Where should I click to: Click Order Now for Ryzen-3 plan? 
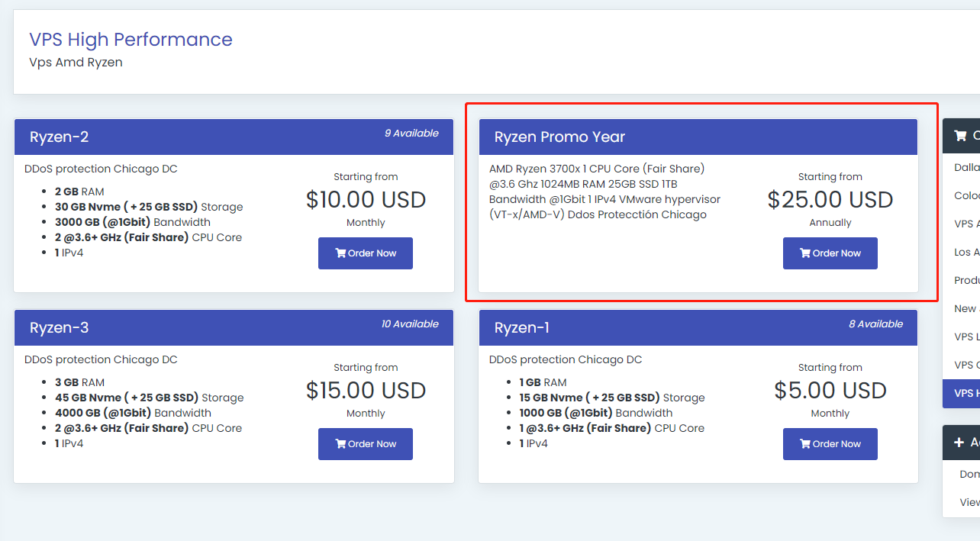tap(366, 444)
